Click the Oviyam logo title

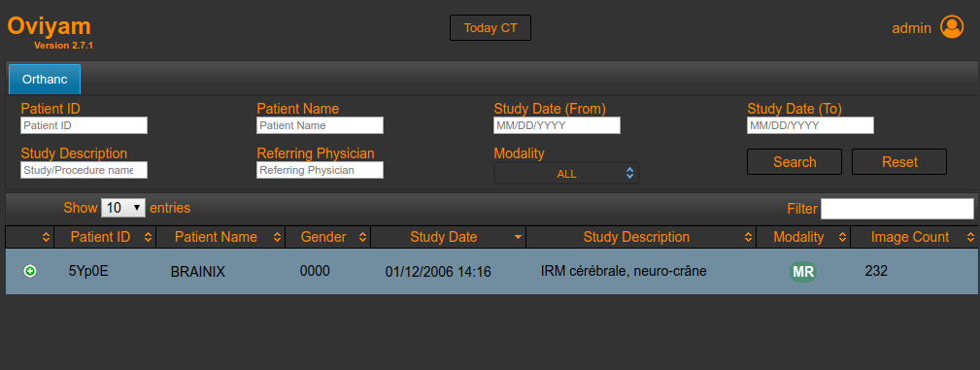pos(50,25)
